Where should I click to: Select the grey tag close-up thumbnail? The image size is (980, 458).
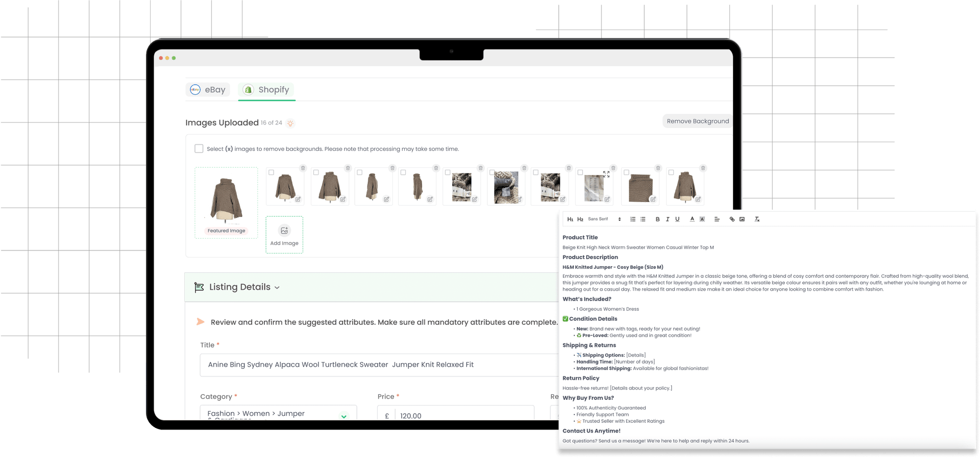point(506,187)
